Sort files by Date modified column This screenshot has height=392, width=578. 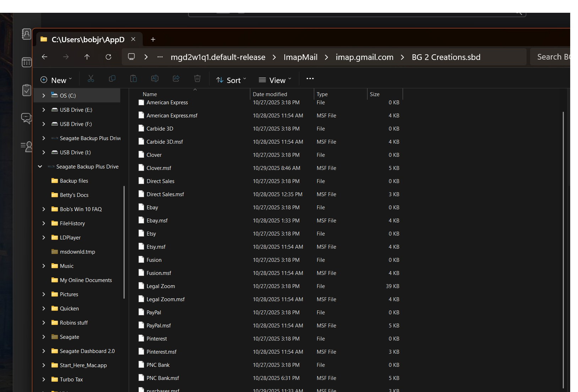[x=270, y=94]
